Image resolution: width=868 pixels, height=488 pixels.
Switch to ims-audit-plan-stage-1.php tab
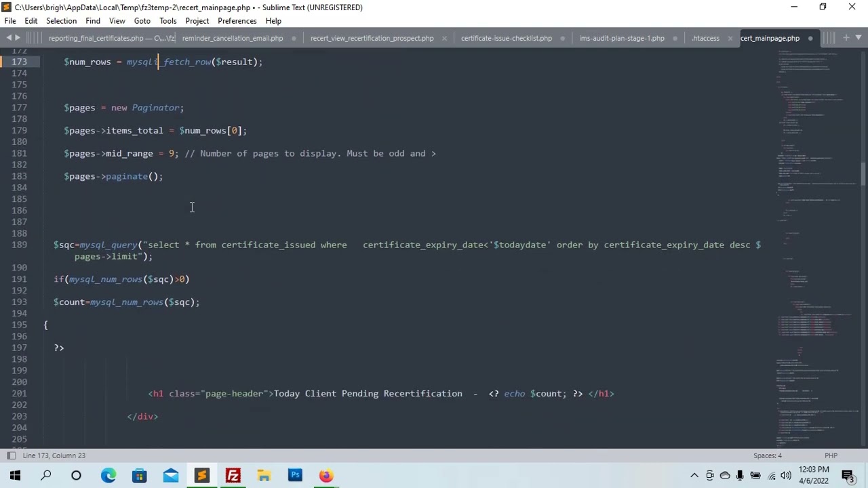pyautogui.click(x=622, y=38)
